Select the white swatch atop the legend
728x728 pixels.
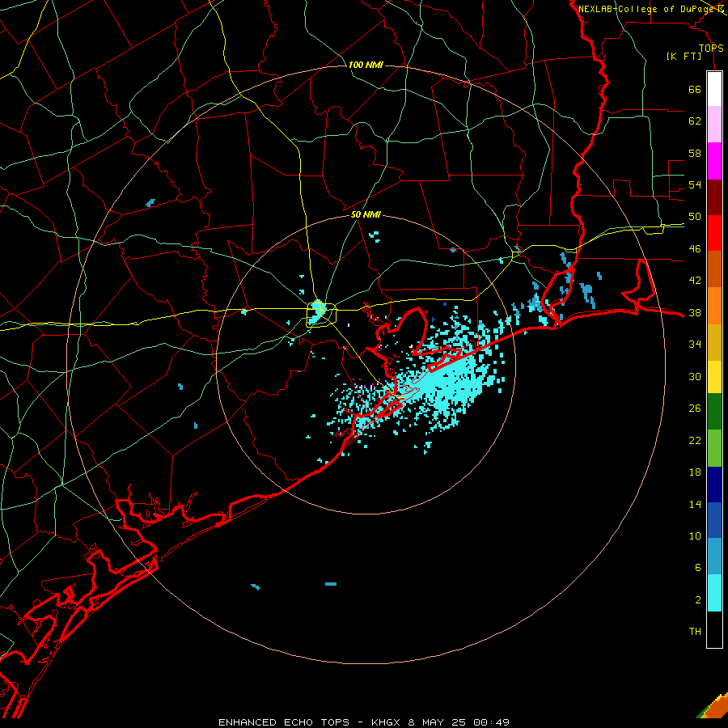coord(714,89)
